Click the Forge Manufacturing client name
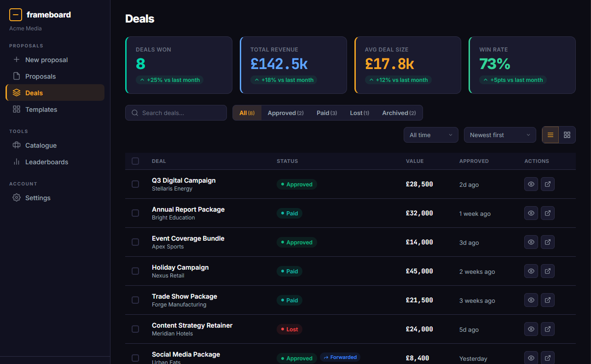 tap(179, 305)
